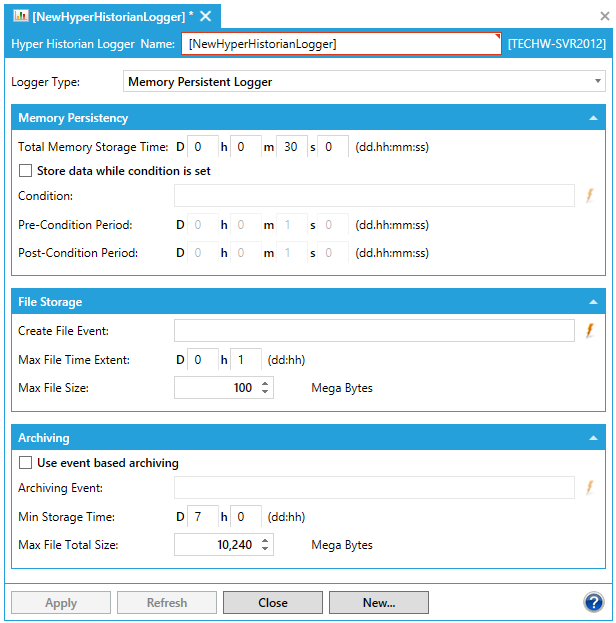Click the lightning icon beside Create File Event
The height and width of the screenshot is (623, 616).
click(x=590, y=330)
